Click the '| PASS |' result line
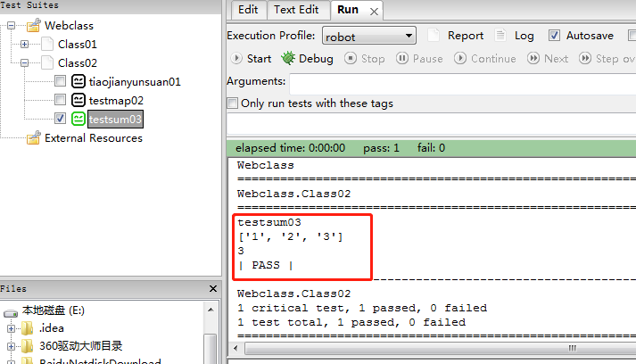636x364 pixels. 266,265
